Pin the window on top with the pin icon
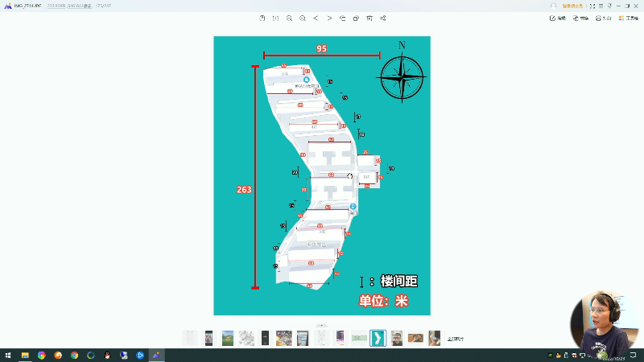Image resolution: width=644 pixels, height=362 pixels. pos(609,6)
